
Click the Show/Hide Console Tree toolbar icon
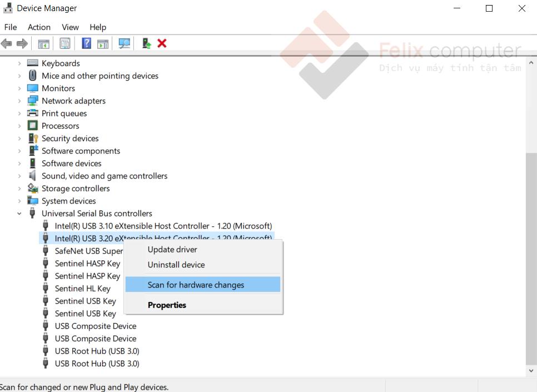pos(43,43)
